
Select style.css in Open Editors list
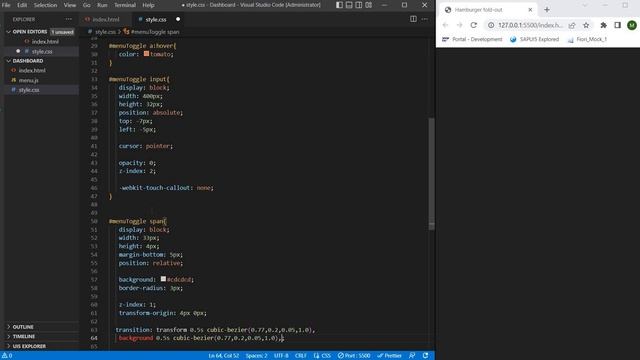click(42, 51)
